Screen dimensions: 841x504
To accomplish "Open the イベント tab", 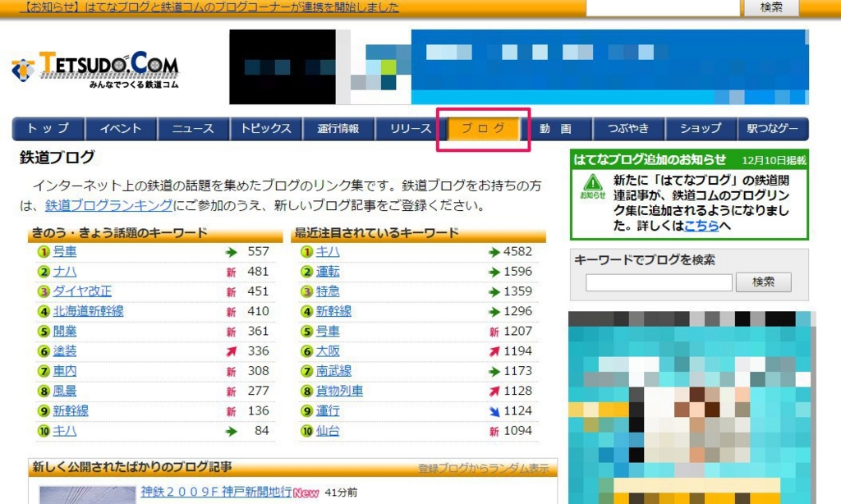I will [121, 129].
